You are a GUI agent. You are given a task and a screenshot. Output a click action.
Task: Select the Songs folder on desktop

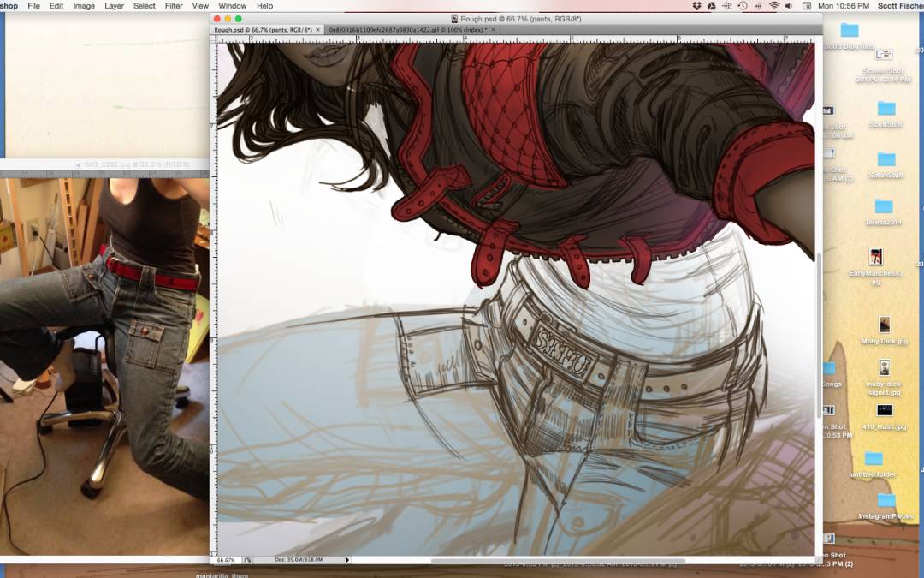tap(830, 375)
